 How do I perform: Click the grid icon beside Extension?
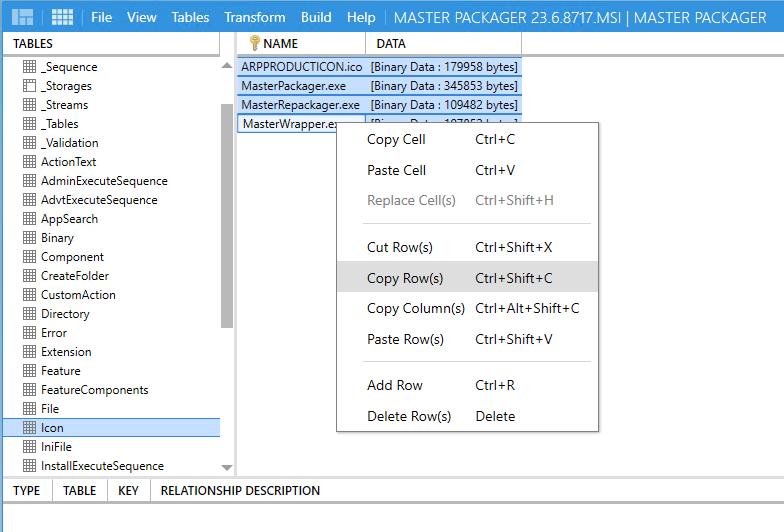(30, 352)
